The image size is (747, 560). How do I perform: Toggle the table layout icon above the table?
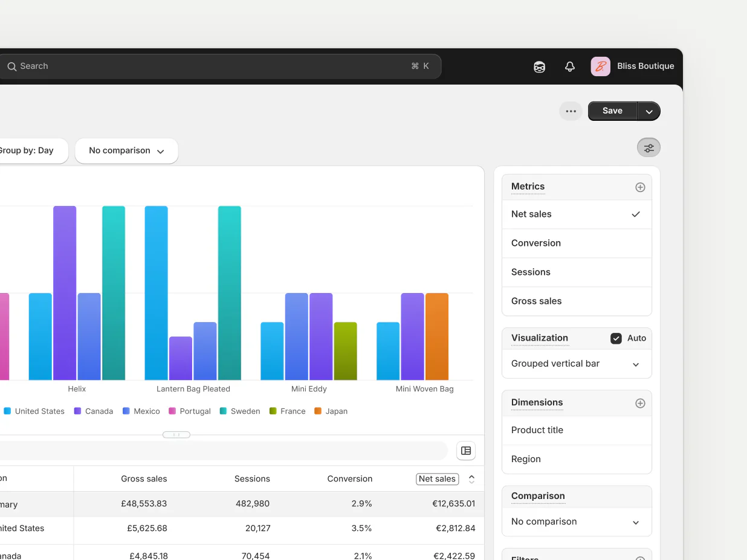click(x=466, y=451)
